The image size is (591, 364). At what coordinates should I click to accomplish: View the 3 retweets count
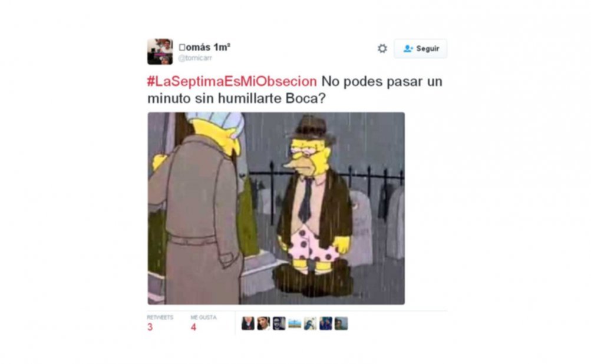(x=150, y=327)
